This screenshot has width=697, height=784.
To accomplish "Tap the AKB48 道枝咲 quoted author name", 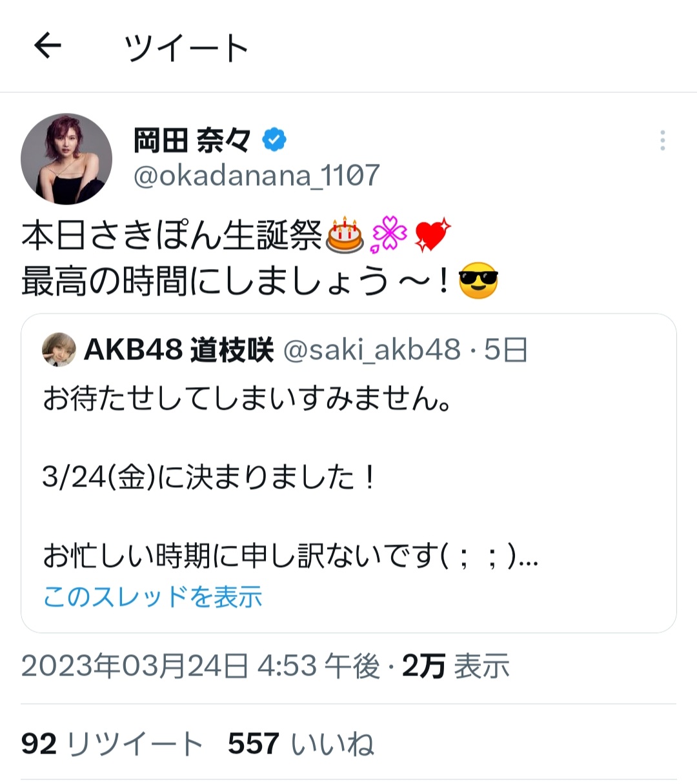I will coord(179,350).
